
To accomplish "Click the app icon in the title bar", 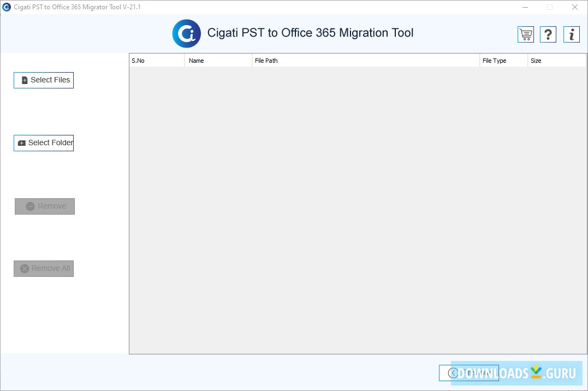I will [x=6, y=7].
